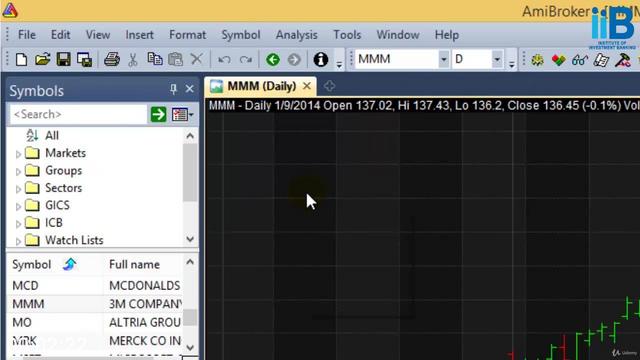The height and width of the screenshot is (360, 640).
Task: Add new chart tab with plus icon
Action: pos(329,86)
